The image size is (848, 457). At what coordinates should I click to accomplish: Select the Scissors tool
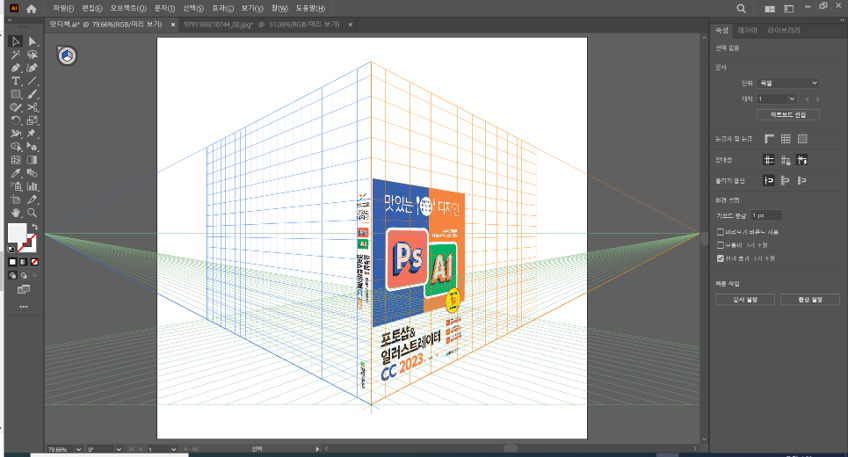(x=32, y=107)
